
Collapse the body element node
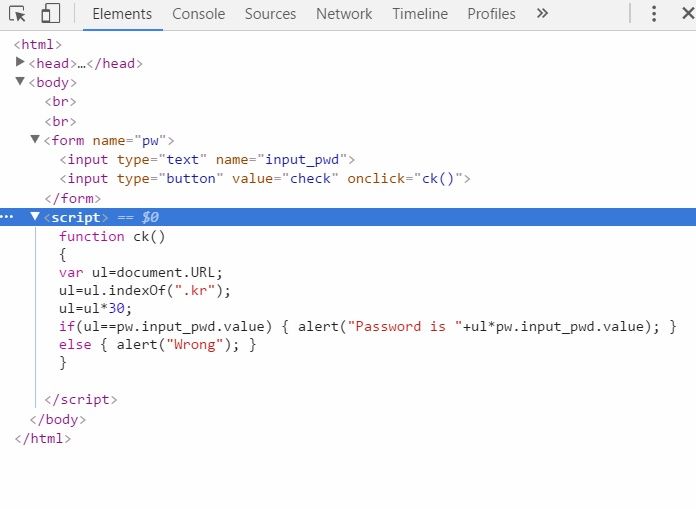coord(20,81)
